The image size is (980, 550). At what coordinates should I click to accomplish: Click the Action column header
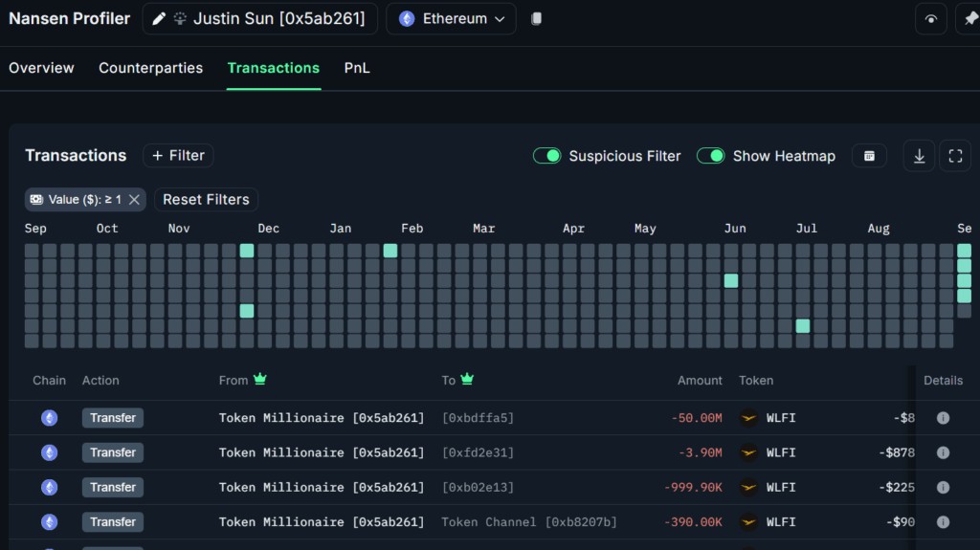point(100,380)
